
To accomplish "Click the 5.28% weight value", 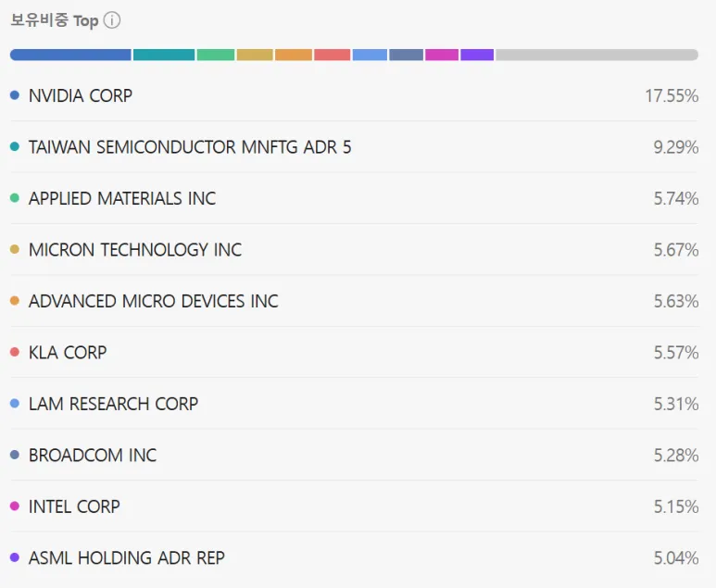I will 676,456.
